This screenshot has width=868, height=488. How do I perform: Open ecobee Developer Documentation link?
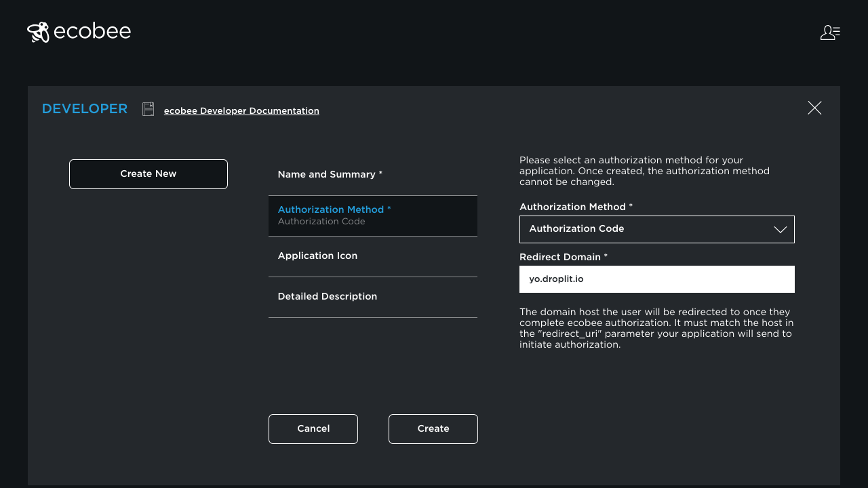click(x=241, y=110)
